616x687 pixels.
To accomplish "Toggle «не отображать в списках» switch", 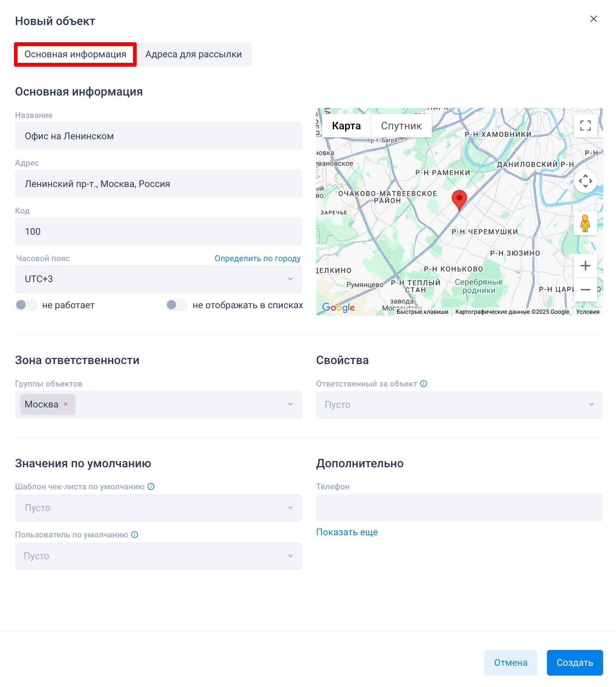I will point(176,305).
